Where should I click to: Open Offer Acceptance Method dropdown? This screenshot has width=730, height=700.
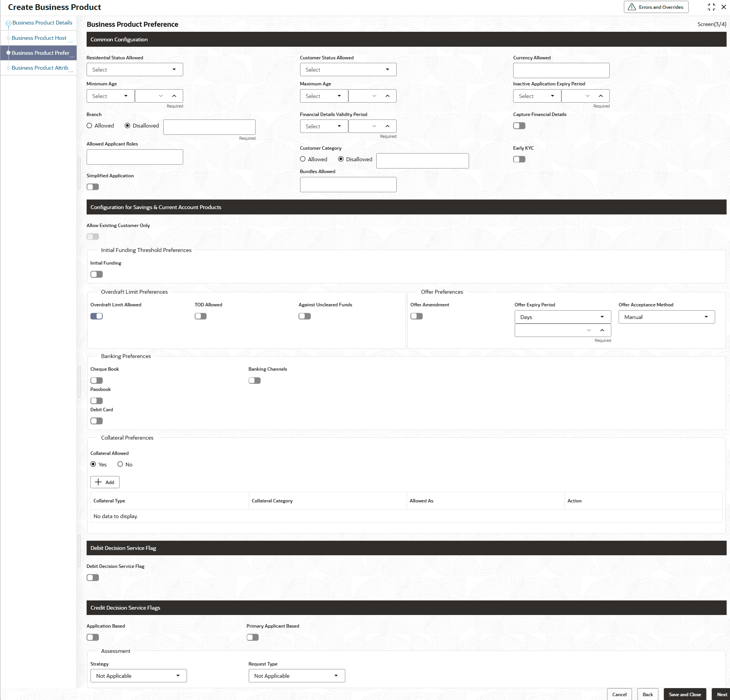click(x=667, y=317)
